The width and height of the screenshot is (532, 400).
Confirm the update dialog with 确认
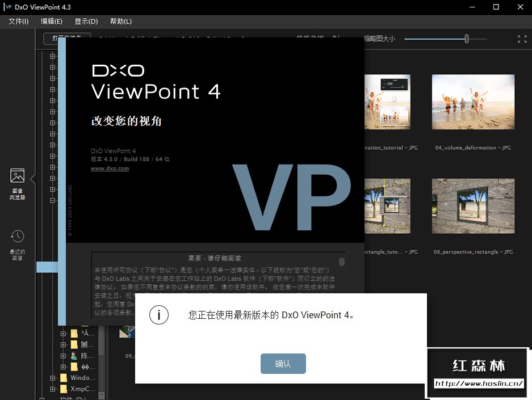click(283, 364)
